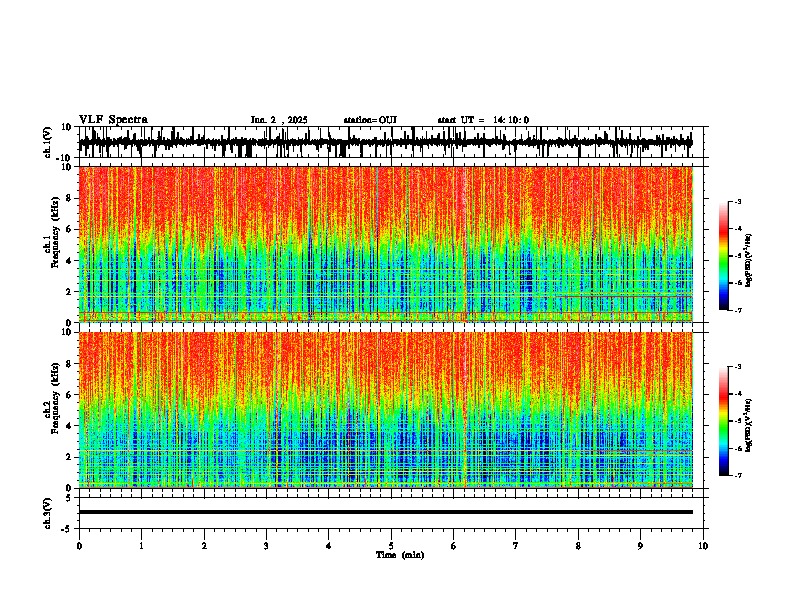Click the ch.1 color bar "log(PSD)" label
The width and height of the screenshot is (792, 612).
[x=749, y=261]
